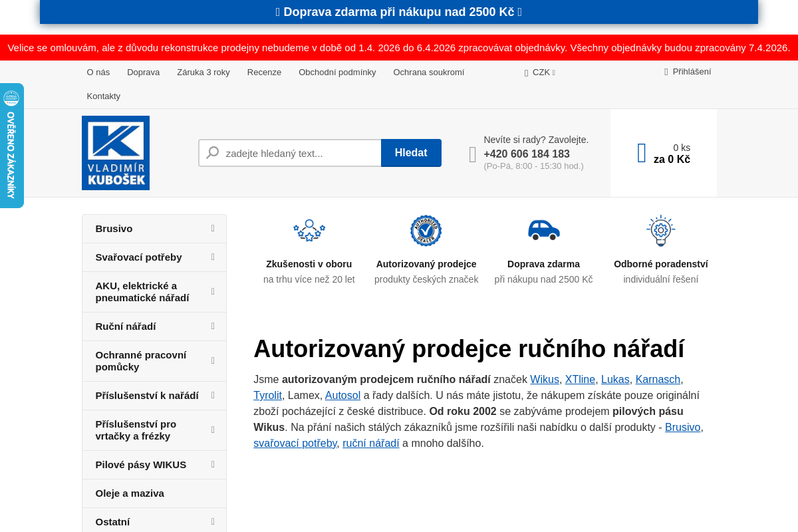Open the shopping cart icon
Screen dimensions: 798x532
(x=641, y=152)
